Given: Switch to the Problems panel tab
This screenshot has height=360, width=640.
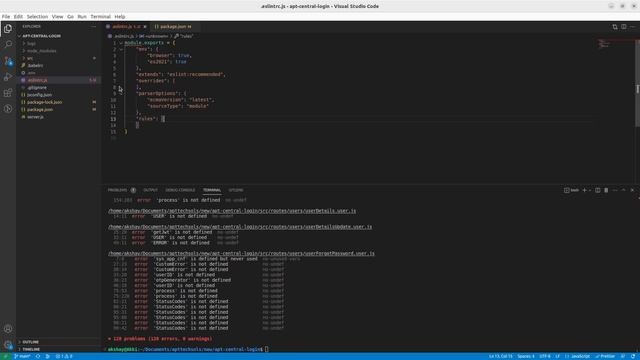Looking at the screenshot, I should click(122, 190).
